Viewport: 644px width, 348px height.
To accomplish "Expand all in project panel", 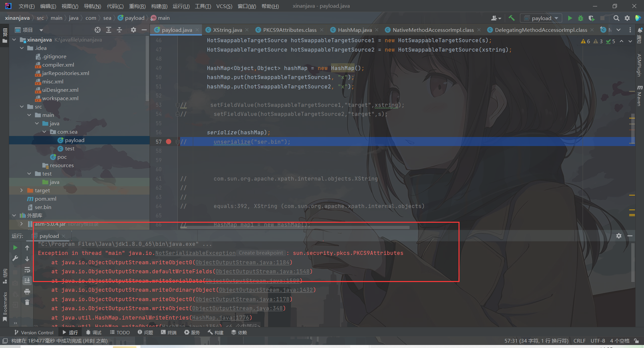I will pos(109,30).
